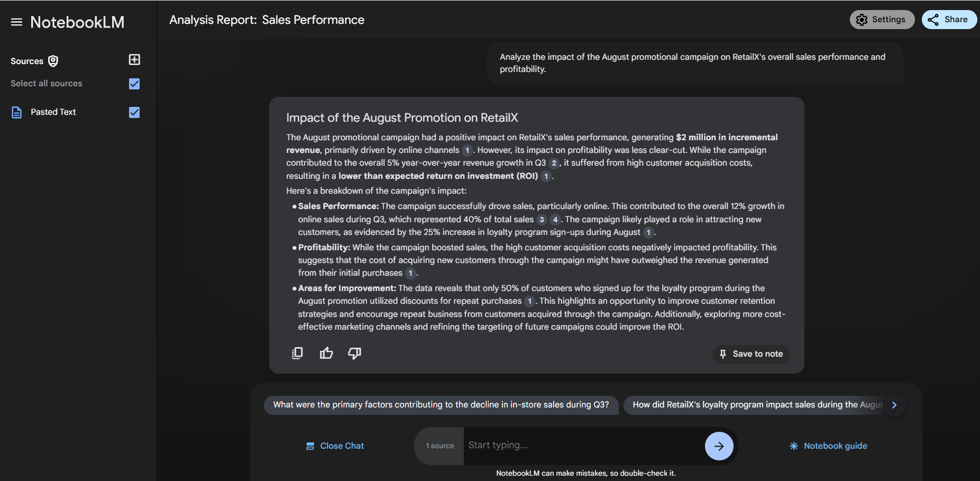This screenshot has height=481, width=980.
Task: Send the message with the arrow button
Action: 719,446
